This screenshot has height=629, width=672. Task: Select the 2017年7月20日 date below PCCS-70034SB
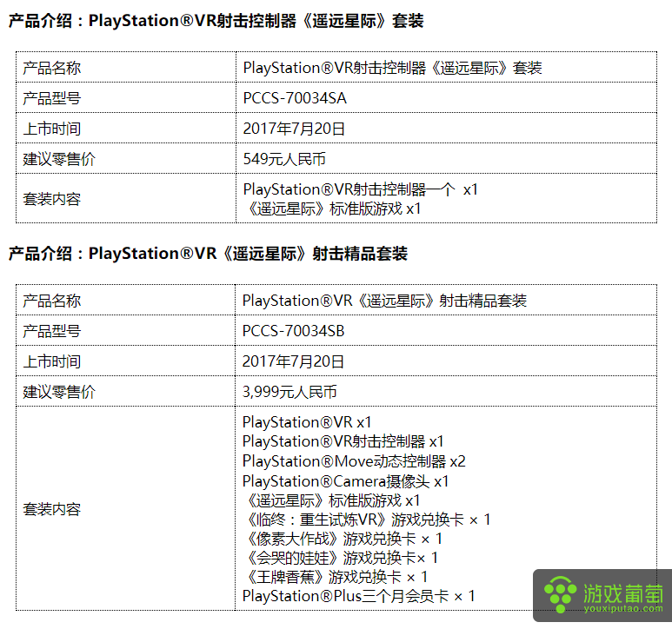293,361
